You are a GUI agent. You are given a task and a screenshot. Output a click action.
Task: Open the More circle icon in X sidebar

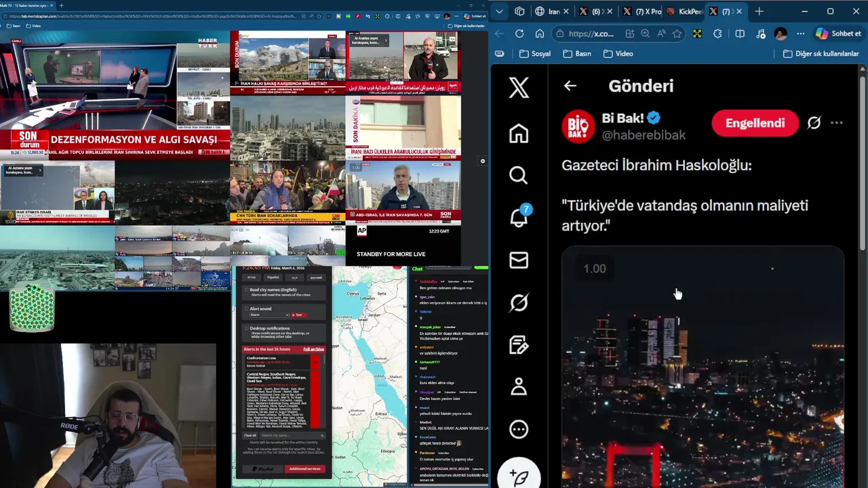click(519, 429)
